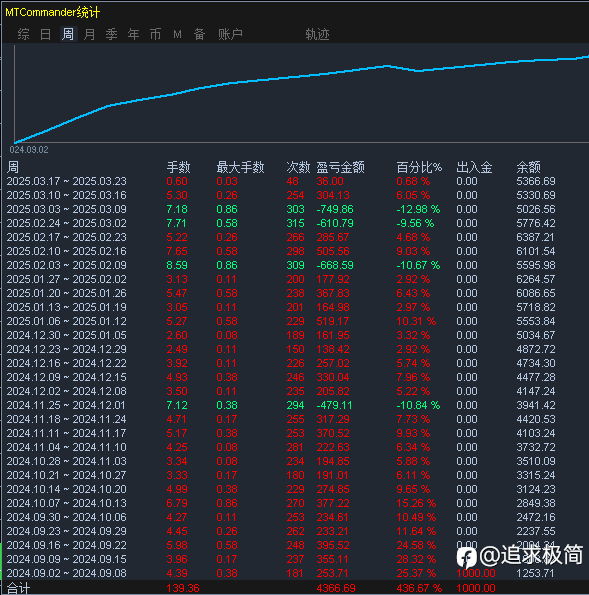Open the 日 daily statistics tab

(x=46, y=35)
